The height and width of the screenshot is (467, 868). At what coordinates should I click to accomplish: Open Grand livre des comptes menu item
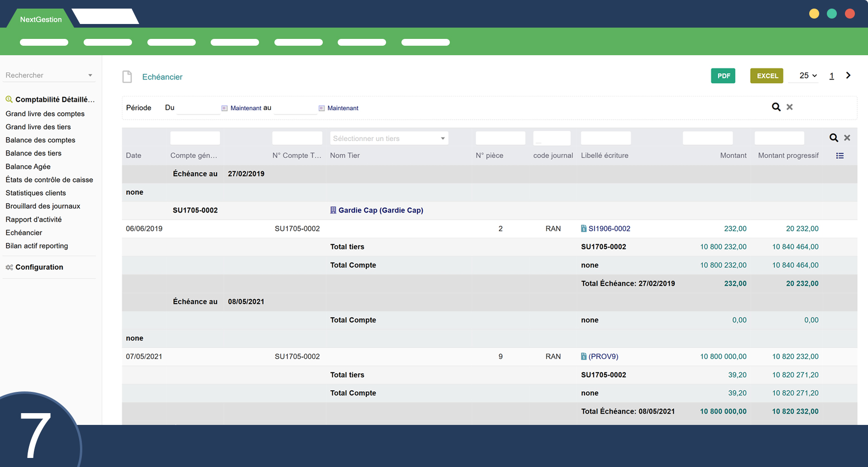tap(45, 114)
